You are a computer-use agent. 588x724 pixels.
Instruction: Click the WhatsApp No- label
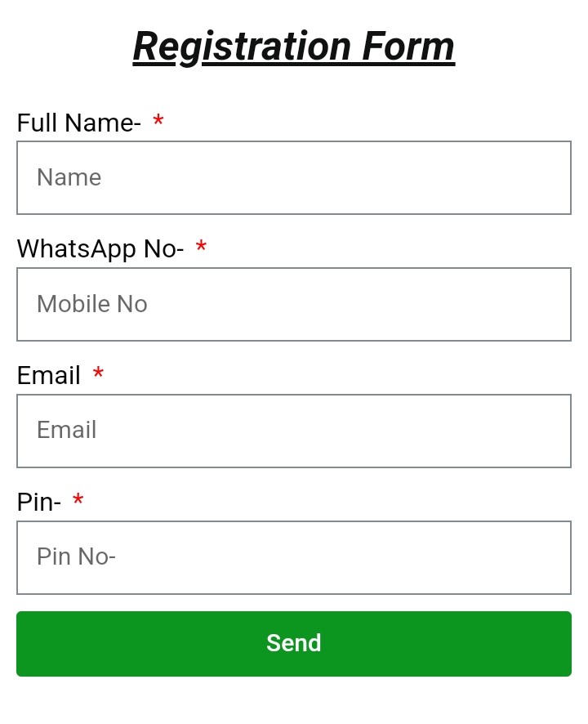(100, 249)
